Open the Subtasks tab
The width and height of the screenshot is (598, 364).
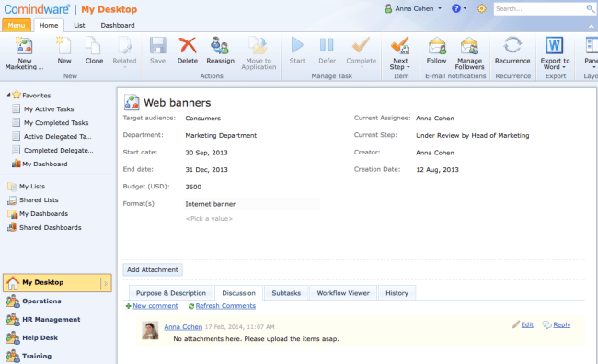tap(286, 292)
